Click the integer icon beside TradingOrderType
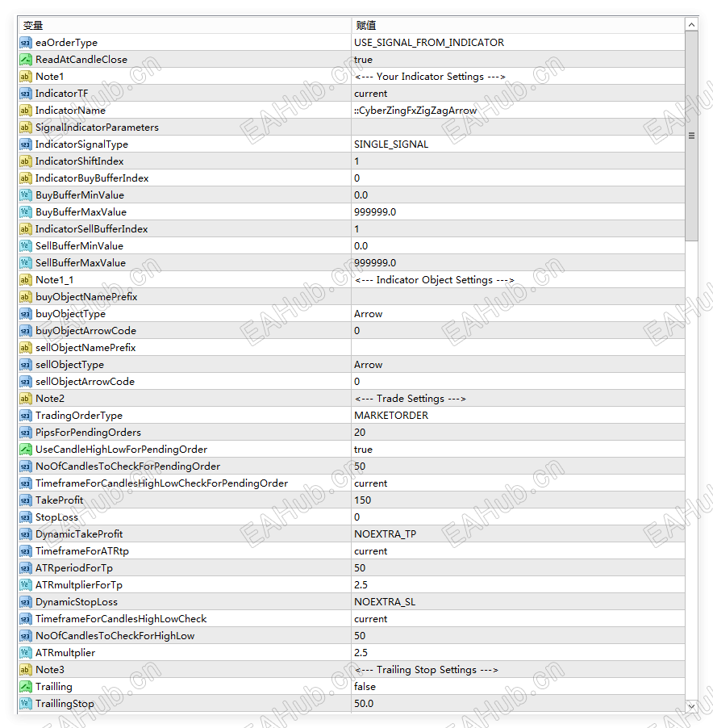This screenshot has width=713, height=728. tap(26, 416)
